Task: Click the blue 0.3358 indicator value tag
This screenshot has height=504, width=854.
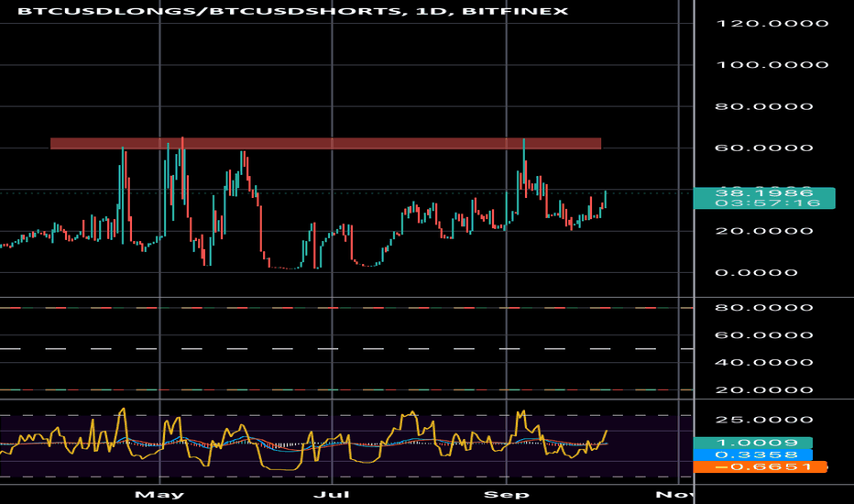Action: click(x=753, y=455)
